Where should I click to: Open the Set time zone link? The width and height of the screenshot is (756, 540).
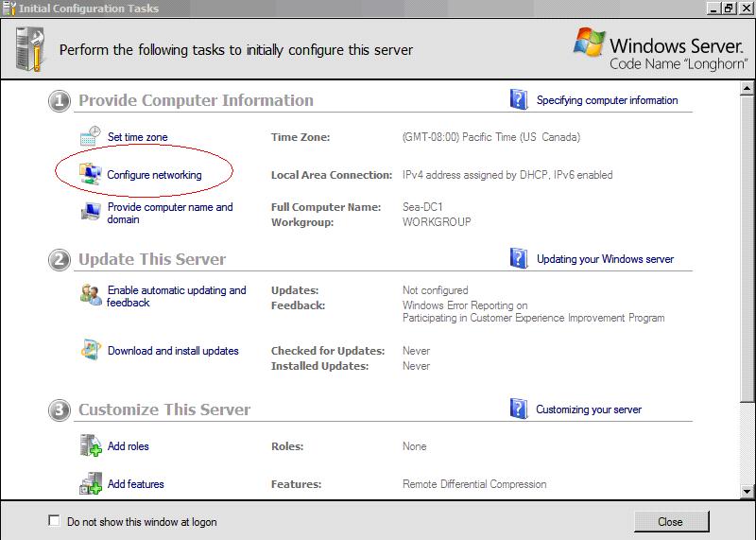137,137
